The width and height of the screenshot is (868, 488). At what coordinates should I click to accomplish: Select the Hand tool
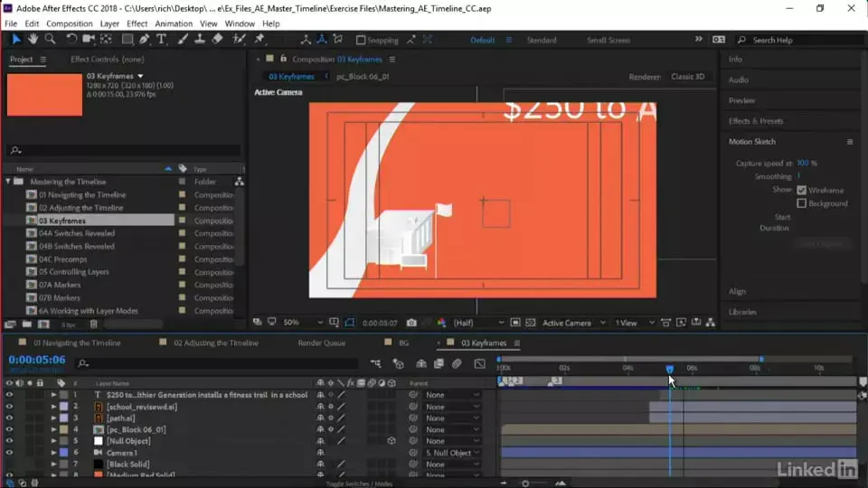click(x=33, y=39)
